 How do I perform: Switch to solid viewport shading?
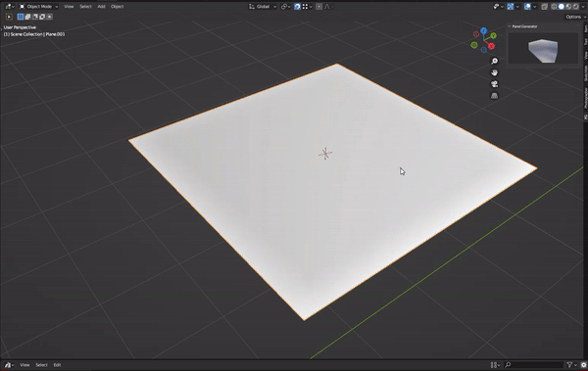(x=561, y=7)
